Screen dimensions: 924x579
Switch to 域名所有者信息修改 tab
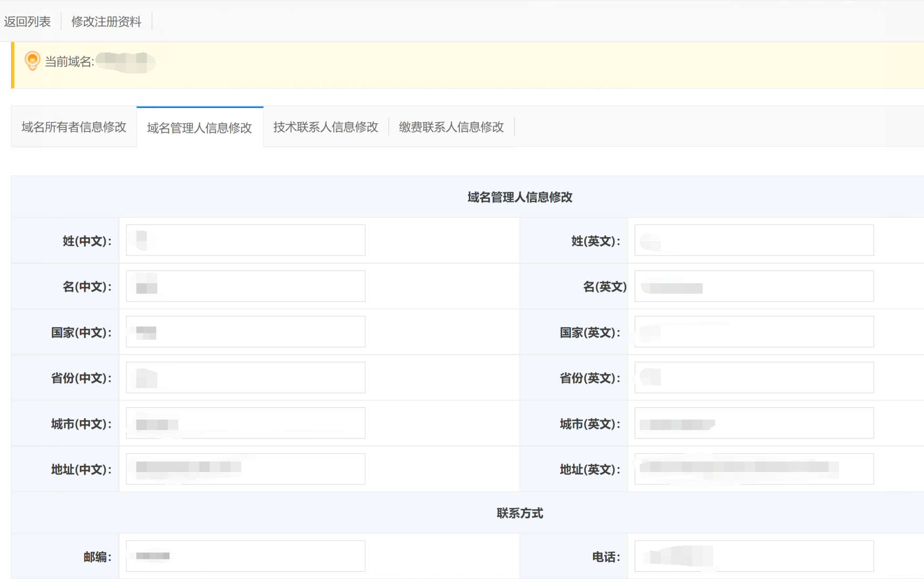(x=74, y=127)
